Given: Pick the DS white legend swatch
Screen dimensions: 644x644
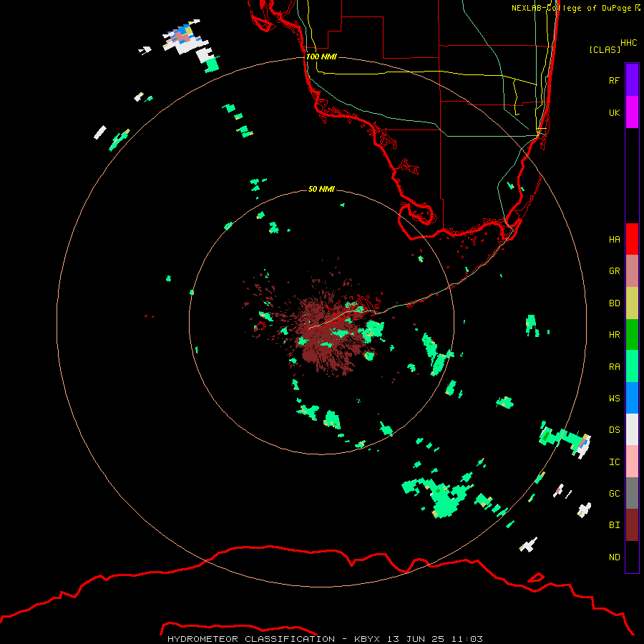Looking at the screenshot, I should coord(632,429).
